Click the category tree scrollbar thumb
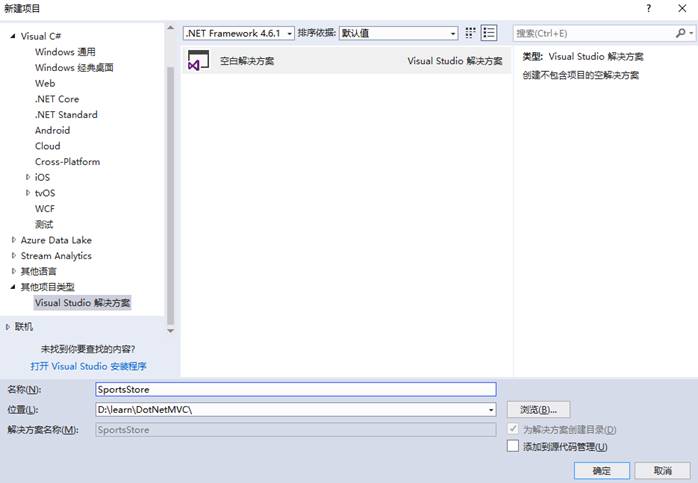 click(170, 196)
